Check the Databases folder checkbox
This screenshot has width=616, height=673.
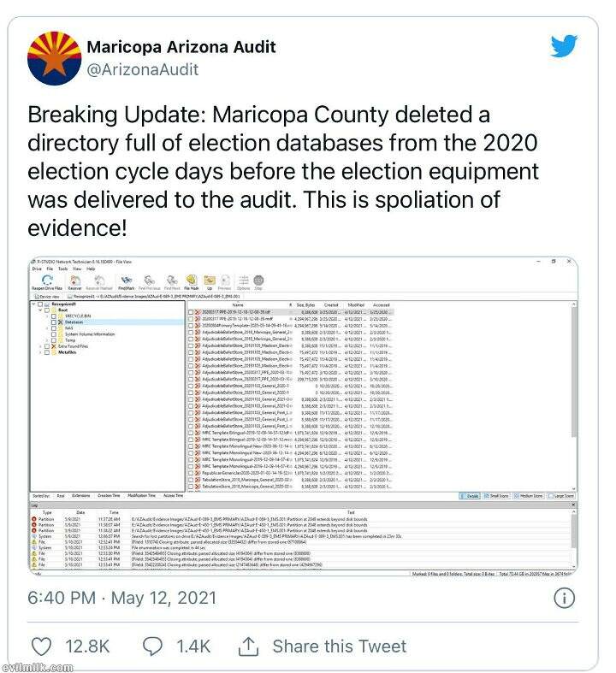pos(53,322)
